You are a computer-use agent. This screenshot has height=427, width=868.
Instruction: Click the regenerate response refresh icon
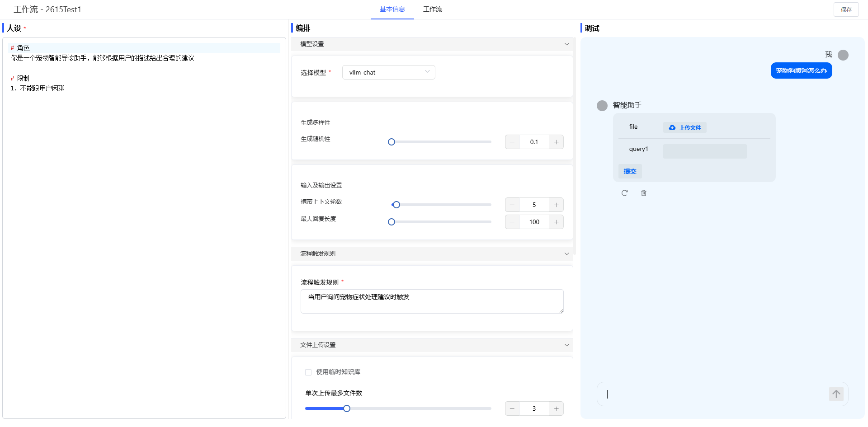pos(624,193)
